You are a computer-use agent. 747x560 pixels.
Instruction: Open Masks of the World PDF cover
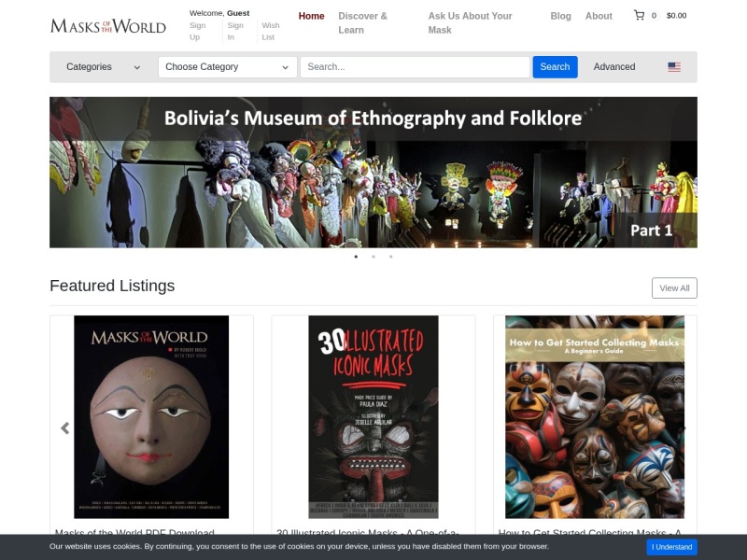[x=151, y=417]
